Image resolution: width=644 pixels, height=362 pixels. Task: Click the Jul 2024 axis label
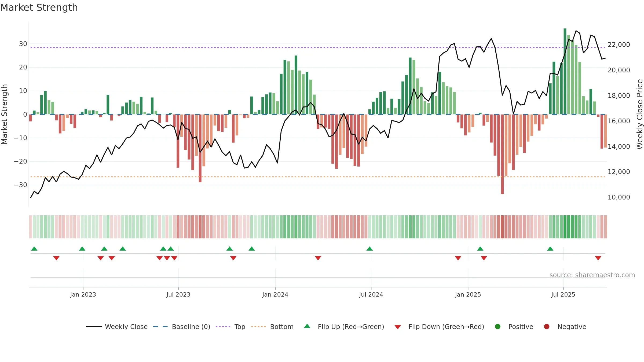(371, 294)
